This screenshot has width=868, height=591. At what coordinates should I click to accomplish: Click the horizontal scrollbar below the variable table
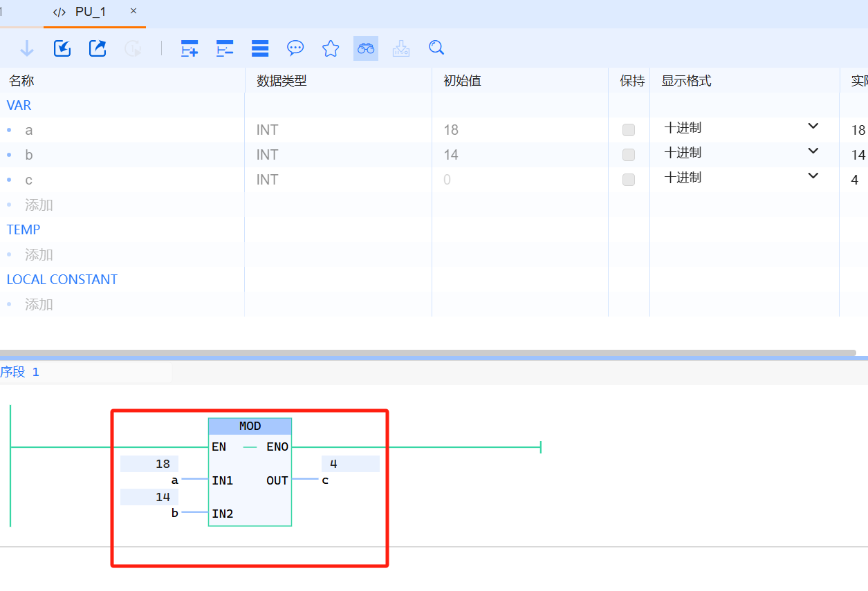[x=427, y=353]
